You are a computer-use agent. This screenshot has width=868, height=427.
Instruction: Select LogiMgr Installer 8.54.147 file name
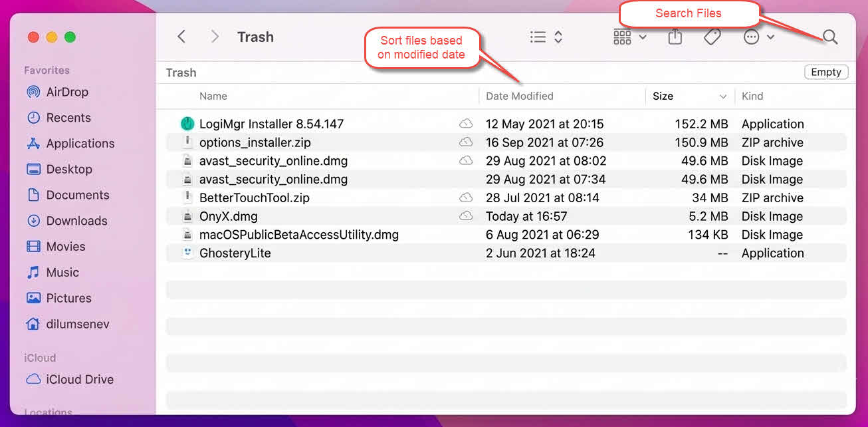coord(271,124)
